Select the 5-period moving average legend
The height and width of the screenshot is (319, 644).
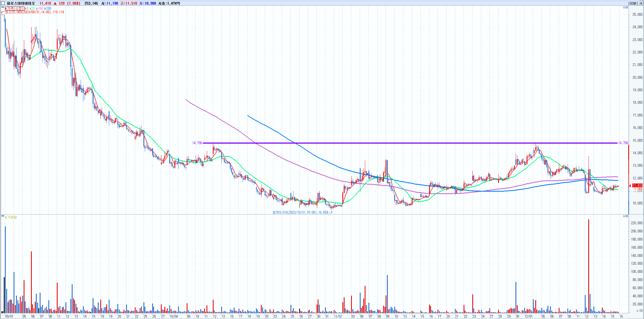(x=27, y=9)
